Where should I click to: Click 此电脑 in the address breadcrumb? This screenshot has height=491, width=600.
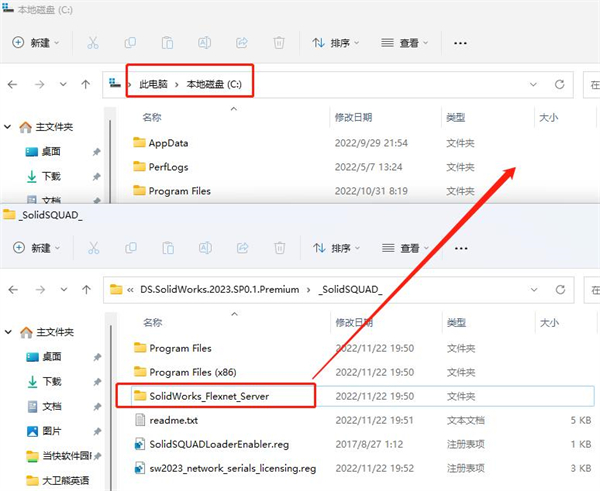click(x=153, y=85)
